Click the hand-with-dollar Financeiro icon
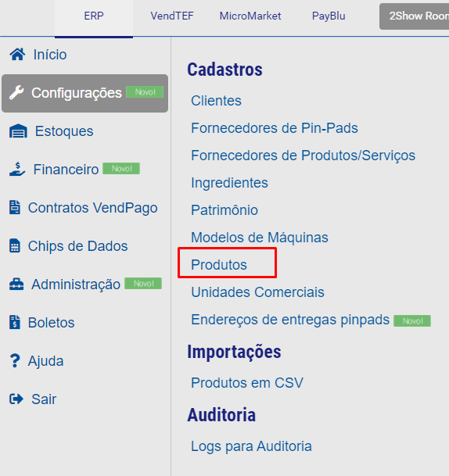449x476 pixels. click(x=17, y=169)
